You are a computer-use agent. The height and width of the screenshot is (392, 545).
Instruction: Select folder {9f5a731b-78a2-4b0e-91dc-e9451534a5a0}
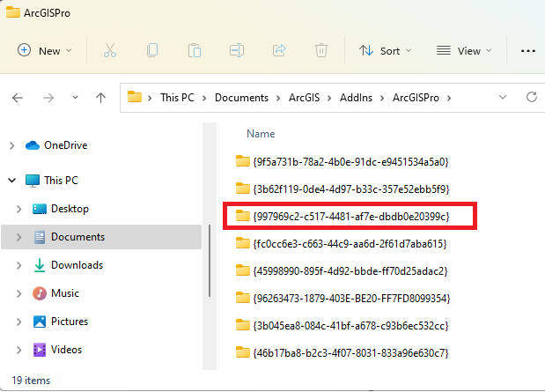coord(342,162)
